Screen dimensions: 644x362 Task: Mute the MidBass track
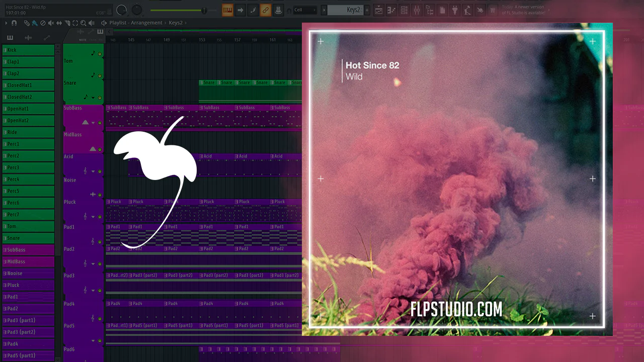tap(100, 149)
